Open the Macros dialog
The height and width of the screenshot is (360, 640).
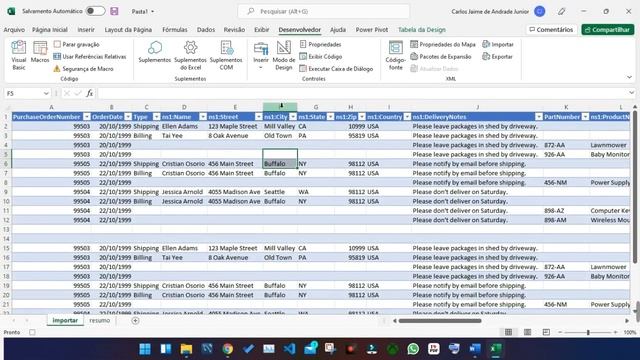coord(40,52)
